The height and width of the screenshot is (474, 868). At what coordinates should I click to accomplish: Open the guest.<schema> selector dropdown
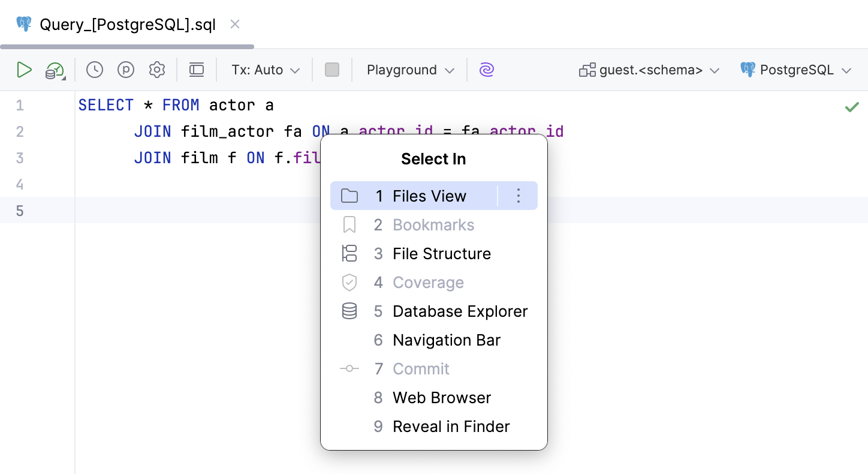tap(649, 70)
